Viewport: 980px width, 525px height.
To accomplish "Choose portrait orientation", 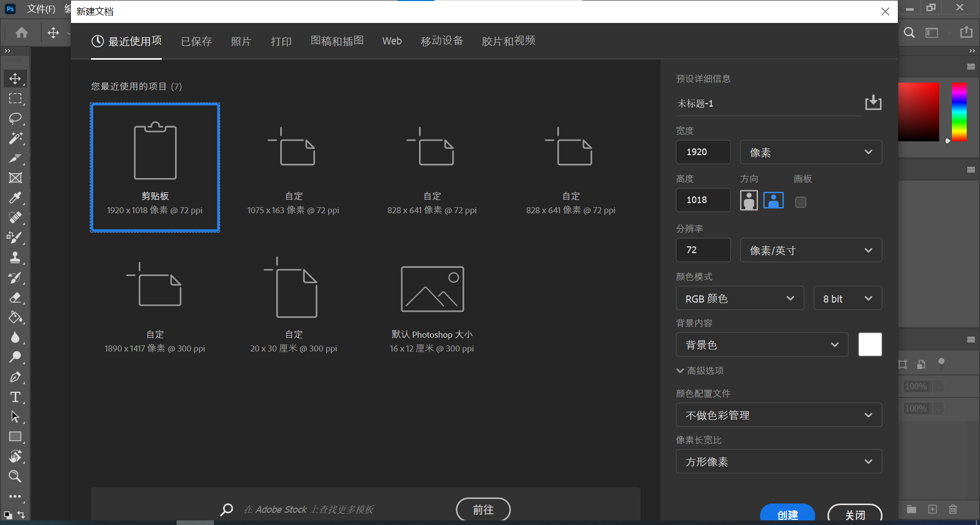I will (x=749, y=201).
